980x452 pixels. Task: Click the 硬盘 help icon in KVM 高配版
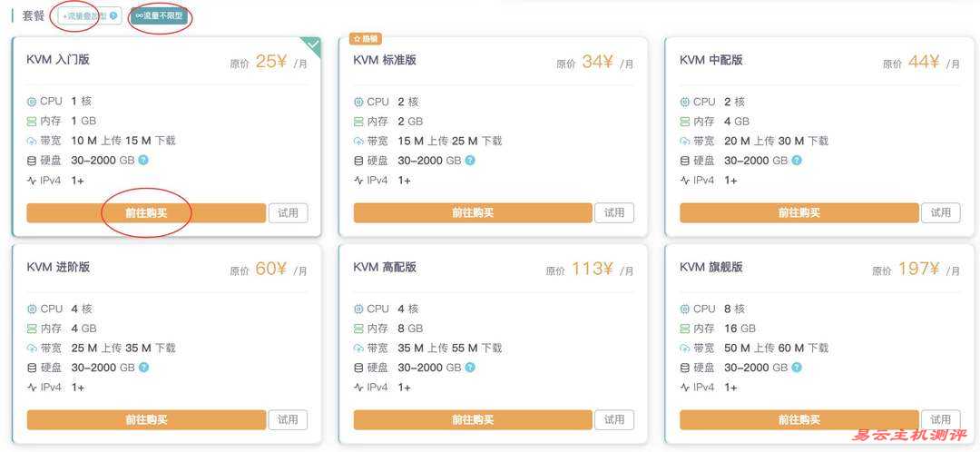tap(470, 368)
